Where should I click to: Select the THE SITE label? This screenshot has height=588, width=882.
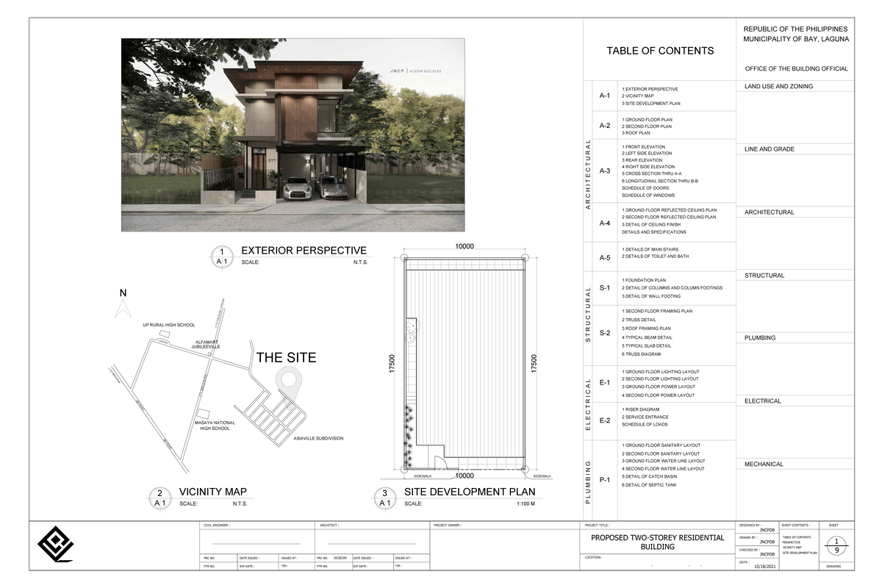click(x=286, y=358)
